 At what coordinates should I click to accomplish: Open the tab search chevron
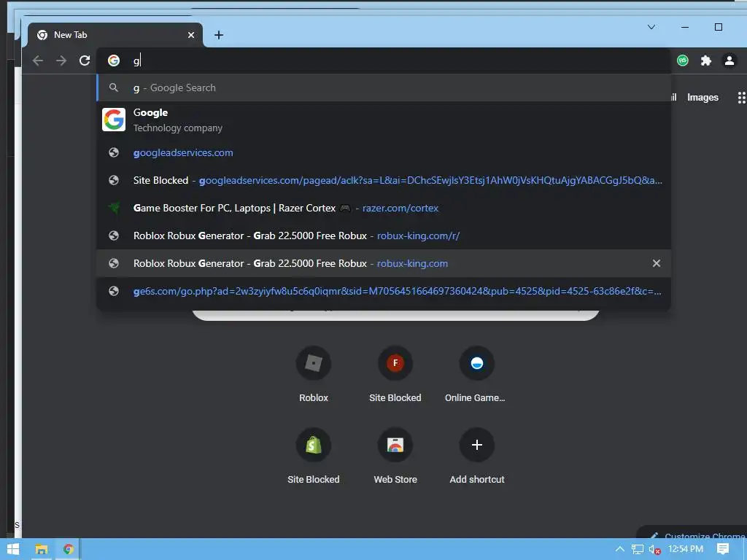click(651, 27)
